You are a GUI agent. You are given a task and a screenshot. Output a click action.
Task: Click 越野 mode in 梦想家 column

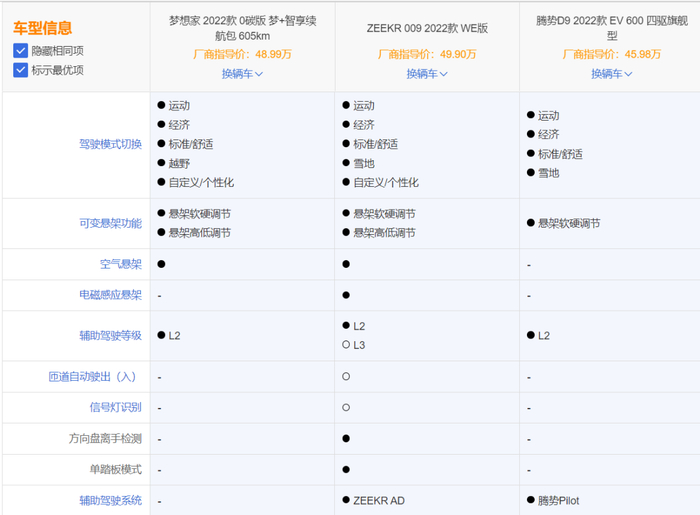[x=179, y=163]
